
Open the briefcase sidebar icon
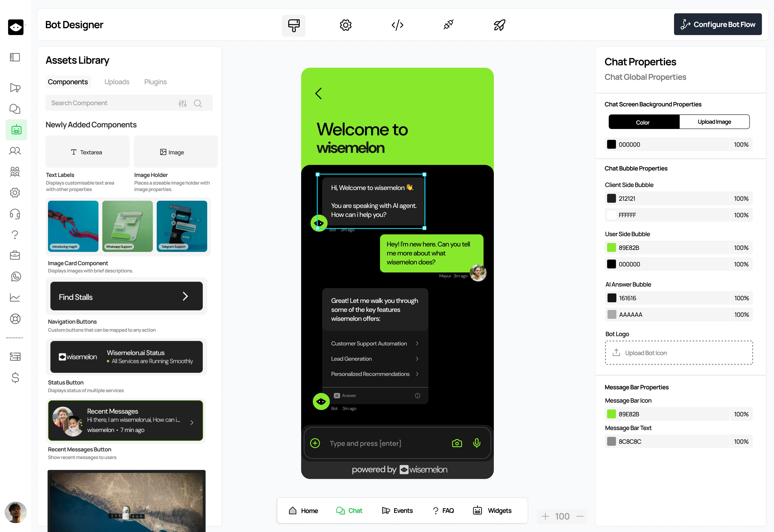click(x=15, y=256)
